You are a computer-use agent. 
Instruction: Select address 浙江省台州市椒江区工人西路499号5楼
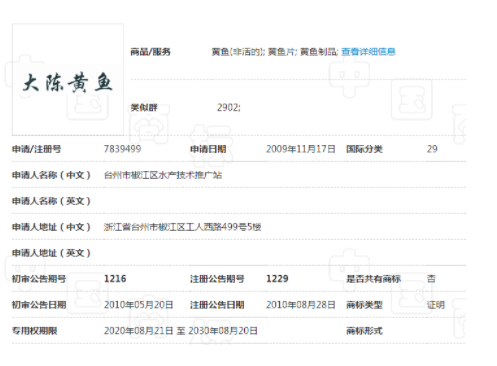(182, 227)
